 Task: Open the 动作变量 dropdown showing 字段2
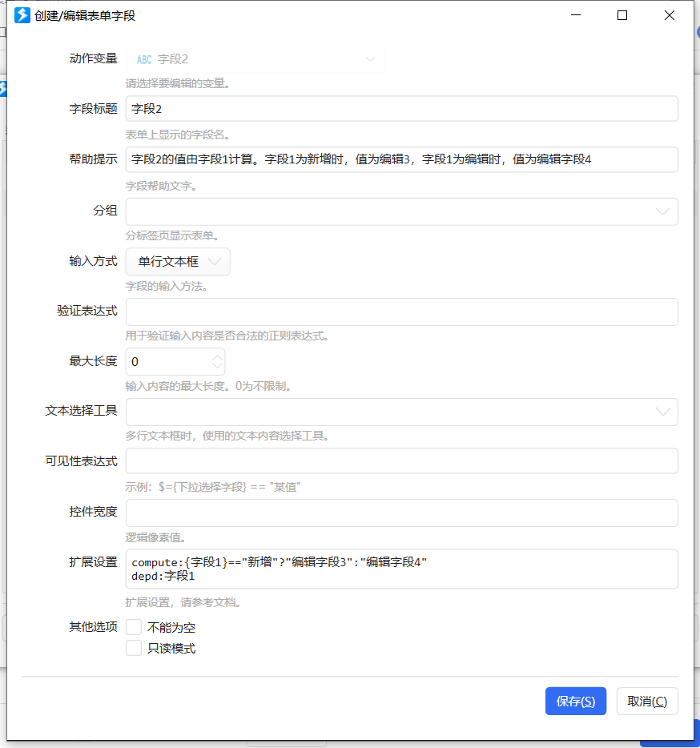pyautogui.click(x=255, y=59)
